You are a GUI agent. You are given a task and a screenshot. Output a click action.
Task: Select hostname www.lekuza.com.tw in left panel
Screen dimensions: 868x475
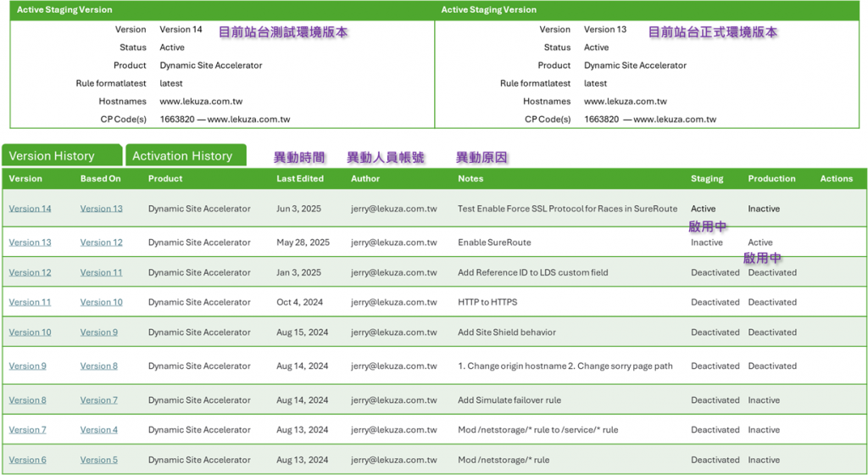tap(201, 101)
